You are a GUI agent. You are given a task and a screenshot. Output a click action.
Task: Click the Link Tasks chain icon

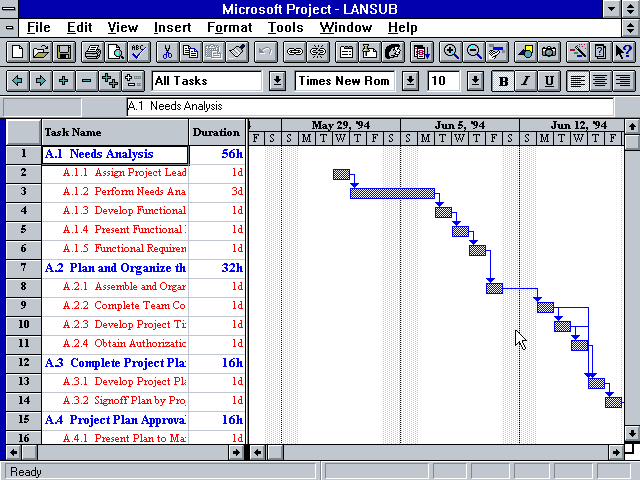pos(294,51)
